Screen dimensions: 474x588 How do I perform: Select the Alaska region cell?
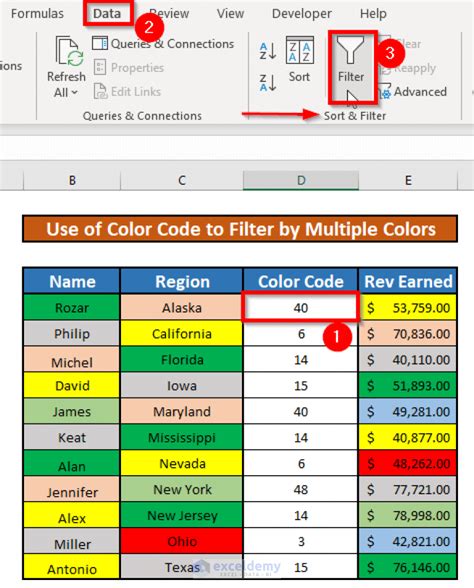click(182, 308)
